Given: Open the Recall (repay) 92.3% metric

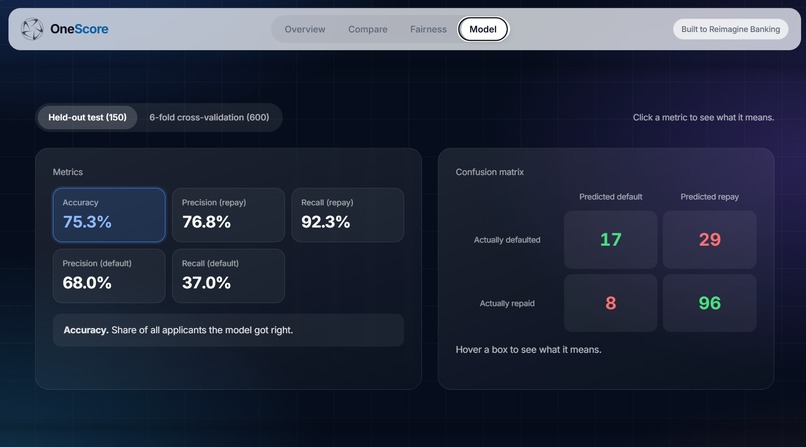Looking at the screenshot, I should click(347, 215).
